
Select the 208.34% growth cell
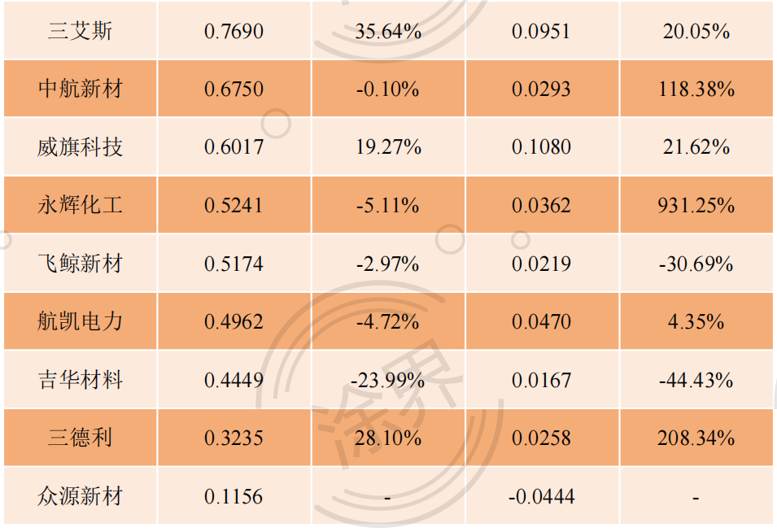[x=696, y=438]
